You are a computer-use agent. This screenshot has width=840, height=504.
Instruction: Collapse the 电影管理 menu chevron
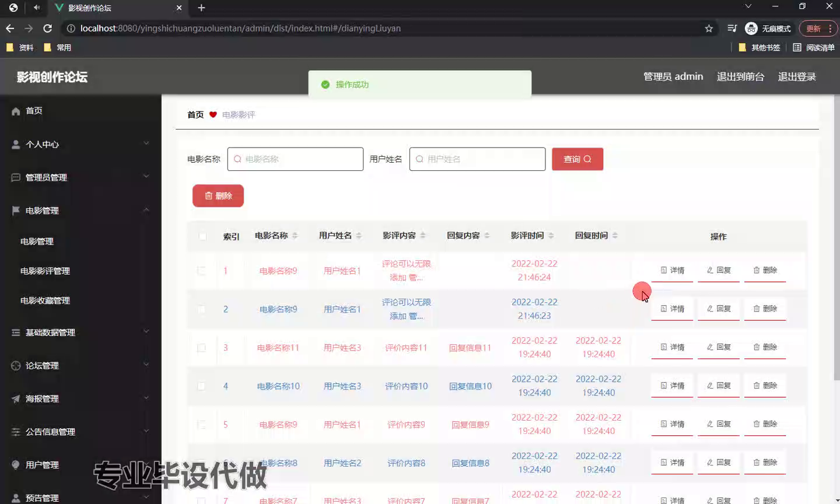coord(146,209)
